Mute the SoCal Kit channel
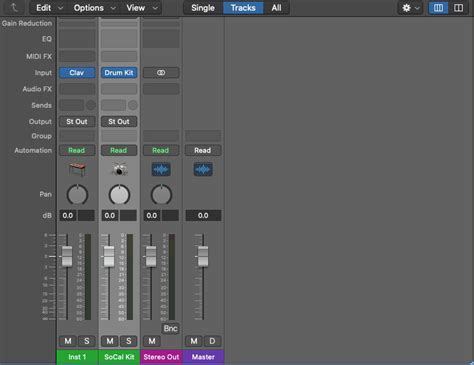The image size is (474, 365). pyautogui.click(x=110, y=341)
